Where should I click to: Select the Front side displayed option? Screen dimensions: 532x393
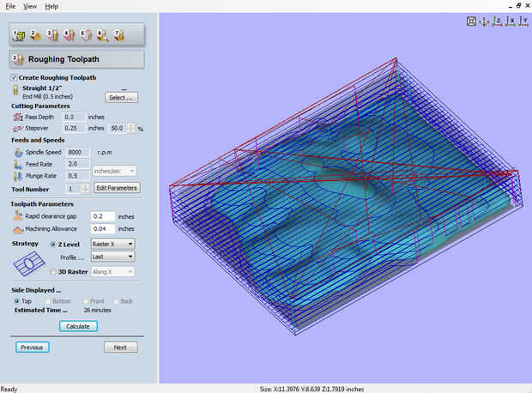[x=86, y=301]
